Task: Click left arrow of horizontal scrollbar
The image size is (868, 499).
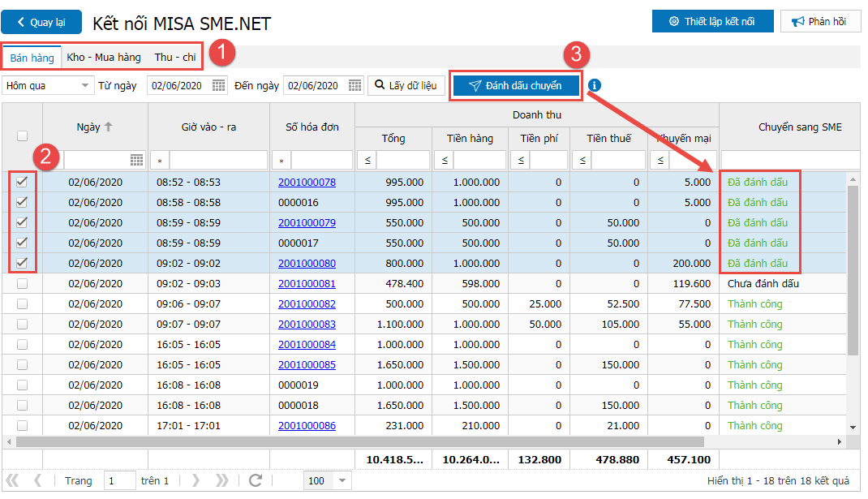Action: (8, 441)
